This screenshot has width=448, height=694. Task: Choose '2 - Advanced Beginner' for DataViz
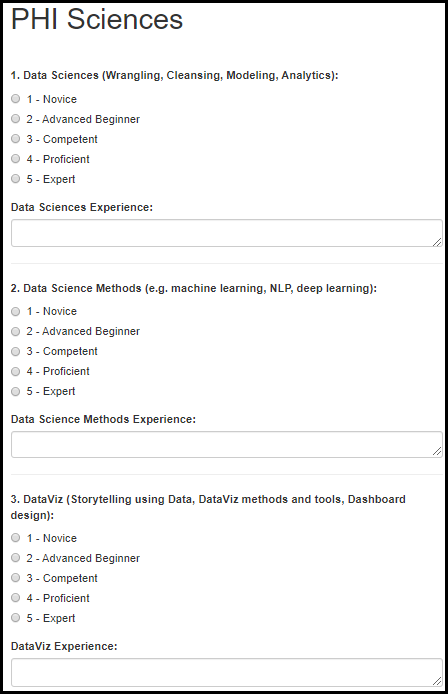pos(15,558)
